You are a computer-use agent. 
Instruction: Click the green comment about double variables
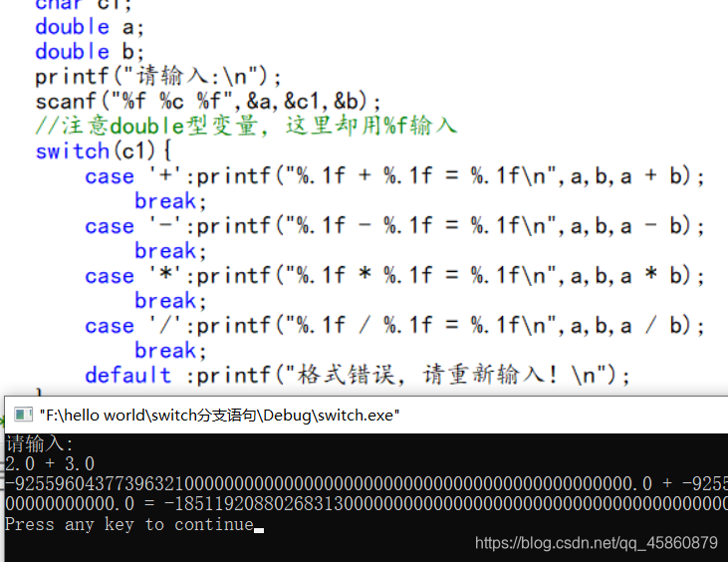(x=246, y=126)
